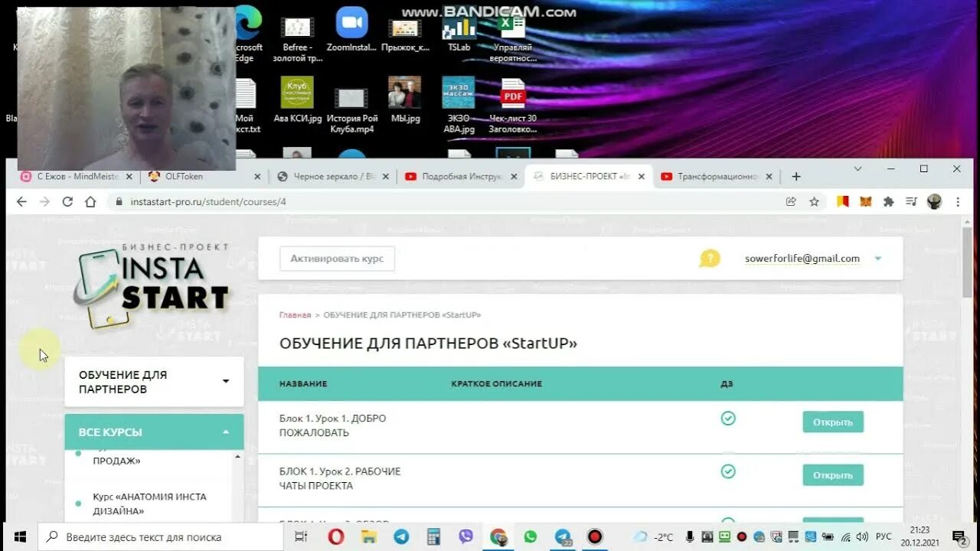The image size is (980, 551).
Task: Click the lesson title БЛОК 1. Урок 2. РАБОЧИЕ ЧАТЫ ПРОЕКТА
Action: pos(340,478)
